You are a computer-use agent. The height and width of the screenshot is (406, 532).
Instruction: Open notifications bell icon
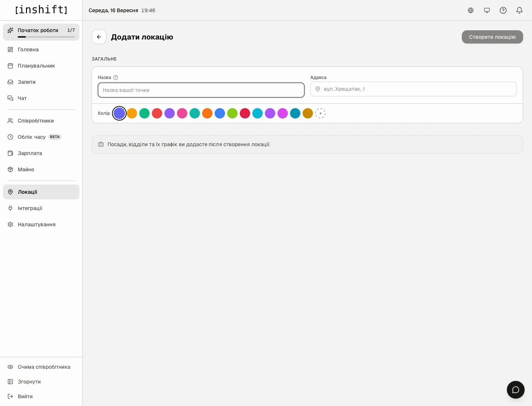pyautogui.click(x=519, y=10)
